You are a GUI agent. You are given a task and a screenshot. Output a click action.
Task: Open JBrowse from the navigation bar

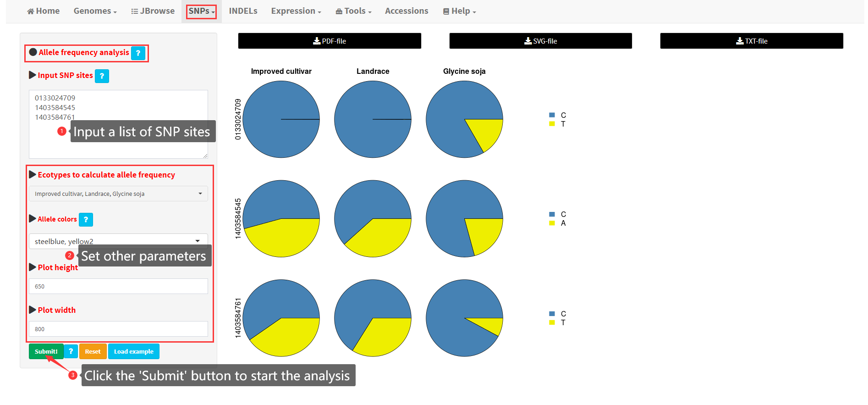point(153,11)
